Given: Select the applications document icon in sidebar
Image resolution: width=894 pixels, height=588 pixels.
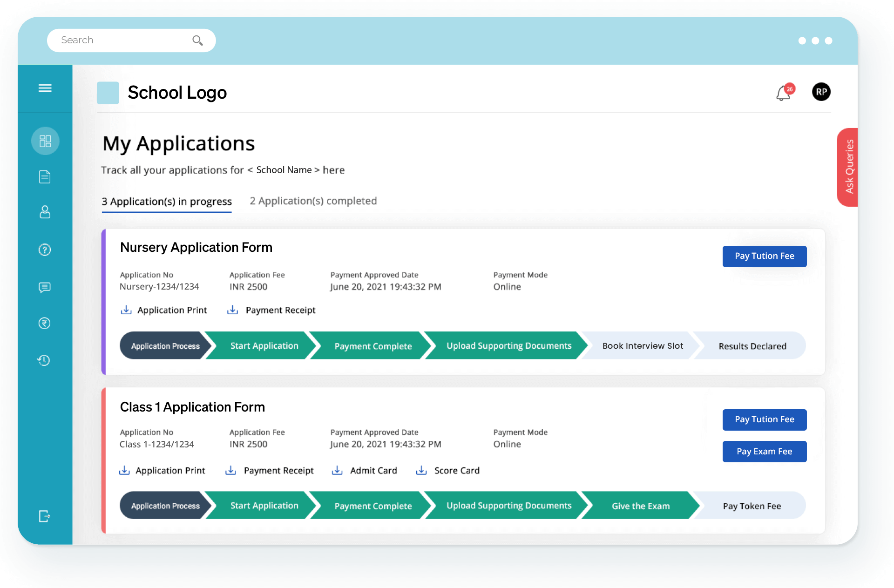Looking at the screenshot, I should click(45, 177).
